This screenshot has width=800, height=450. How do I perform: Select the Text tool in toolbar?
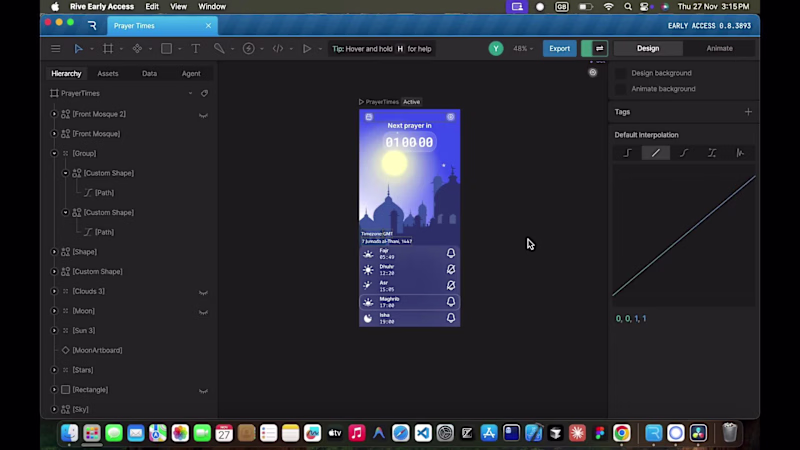[195, 48]
